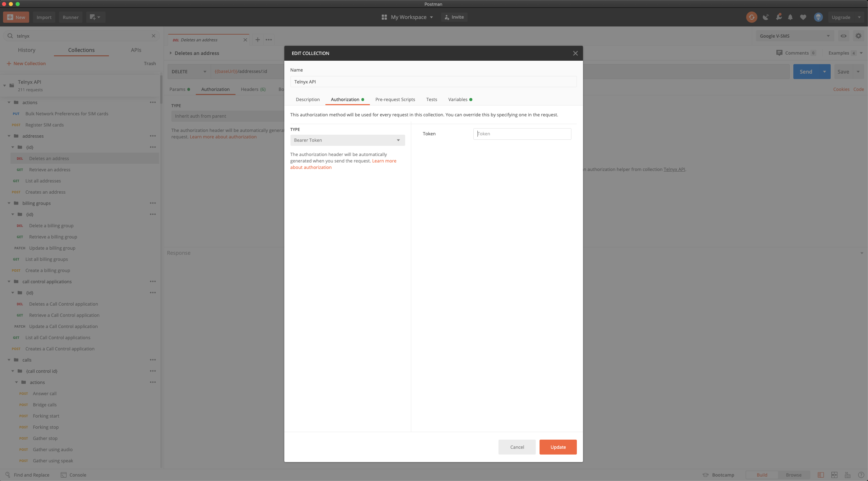Screen dimensions: 868x481
Task: Open the Cookies link
Action: coord(841,89)
